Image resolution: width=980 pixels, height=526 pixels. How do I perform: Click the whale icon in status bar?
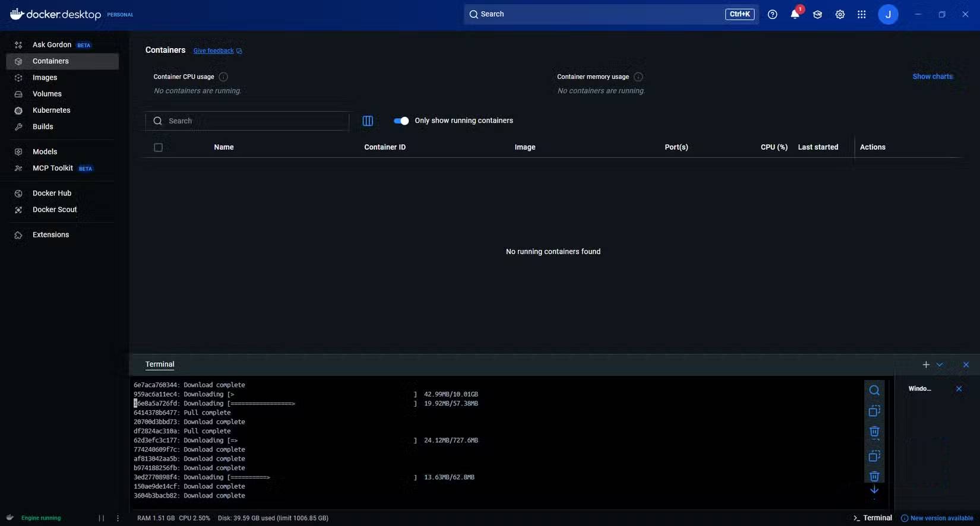pos(10,518)
